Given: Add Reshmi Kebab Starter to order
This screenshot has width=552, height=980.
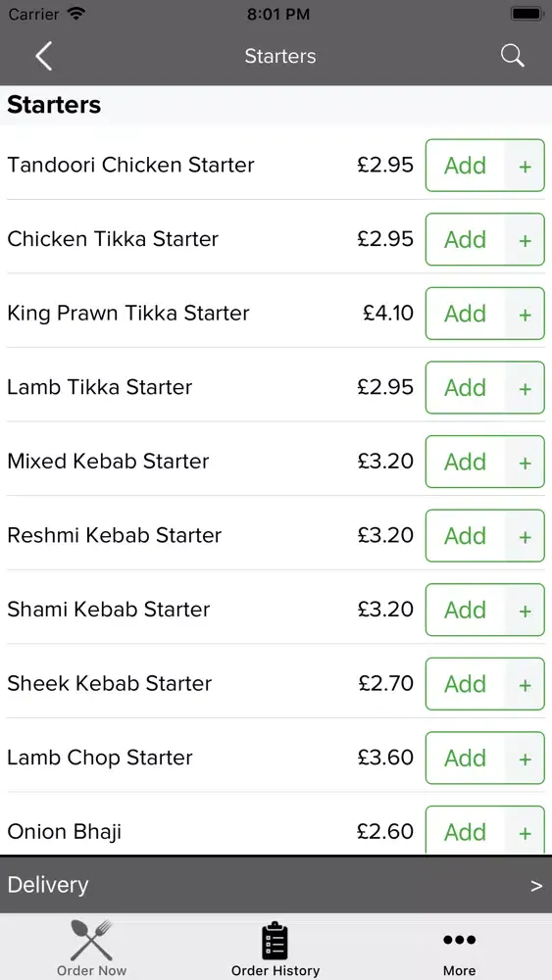Looking at the screenshot, I should tap(466, 536).
